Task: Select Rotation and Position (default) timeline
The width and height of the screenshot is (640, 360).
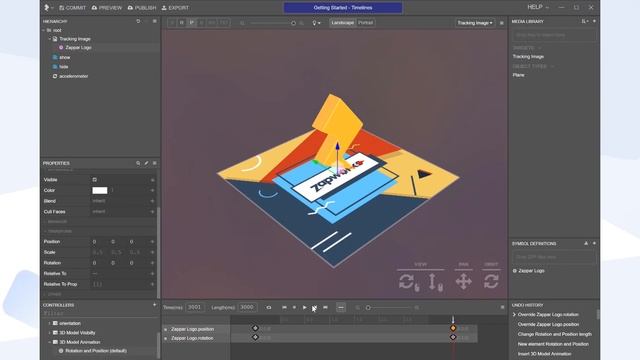Action: tap(96, 351)
